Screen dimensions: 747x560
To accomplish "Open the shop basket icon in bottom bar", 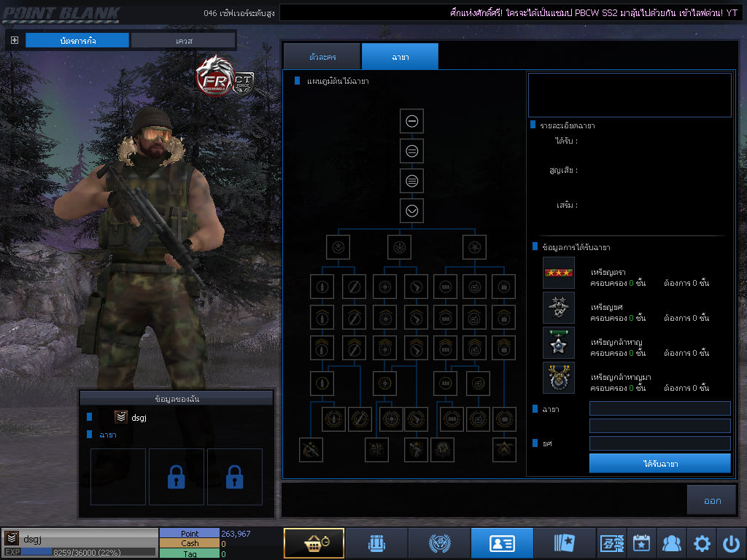I will tap(314, 542).
